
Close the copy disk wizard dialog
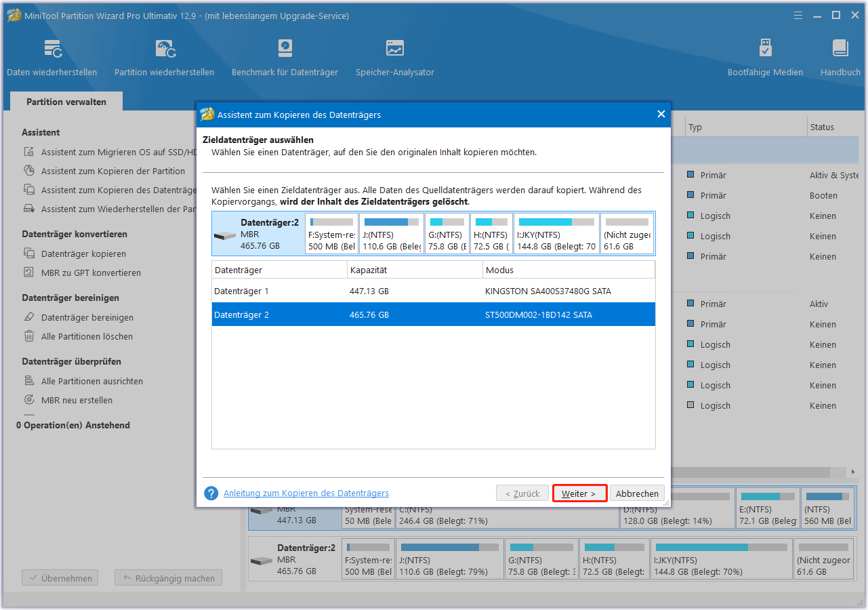pyautogui.click(x=661, y=115)
